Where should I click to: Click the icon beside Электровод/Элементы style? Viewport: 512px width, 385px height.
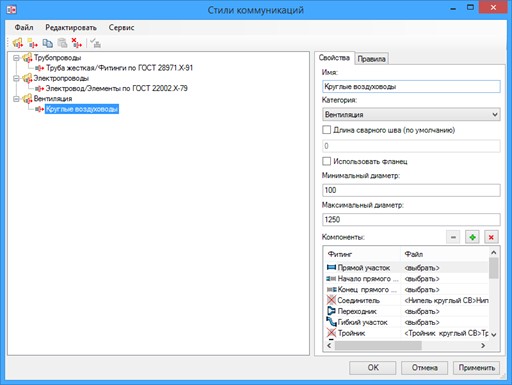40,89
